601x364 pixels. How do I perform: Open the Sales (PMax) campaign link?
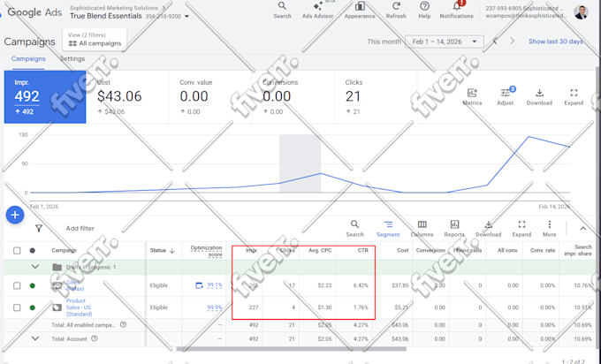coord(74,285)
